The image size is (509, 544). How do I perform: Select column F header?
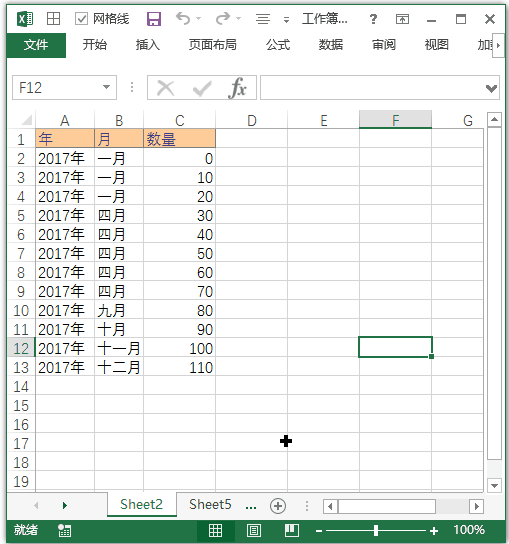[396, 120]
